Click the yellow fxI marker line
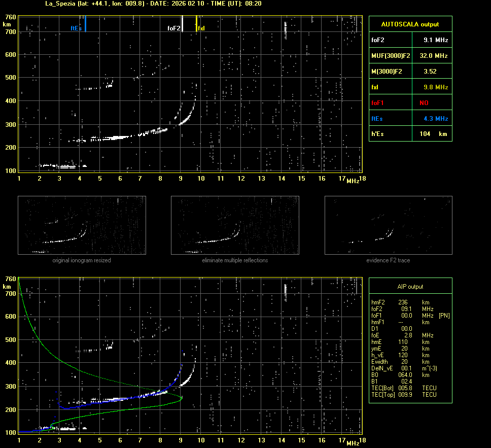Screen dimensions: 491x448 (x=196, y=24)
